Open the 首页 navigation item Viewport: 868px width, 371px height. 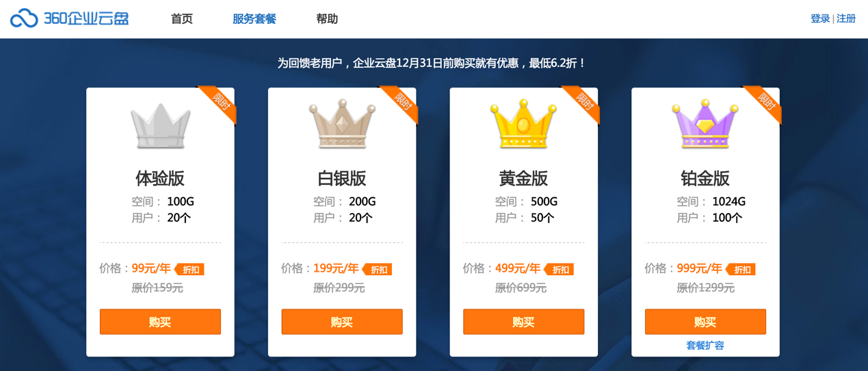(x=182, y=19)
